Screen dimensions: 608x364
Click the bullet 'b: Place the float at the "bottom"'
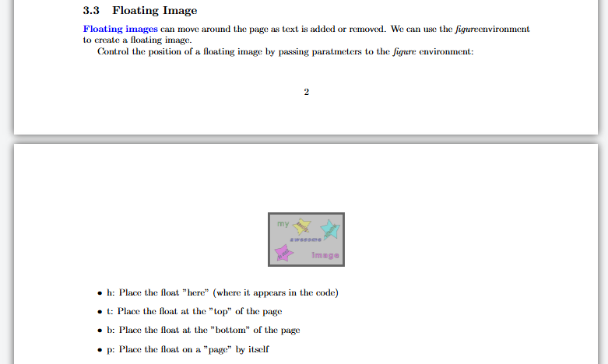(199, 331)
